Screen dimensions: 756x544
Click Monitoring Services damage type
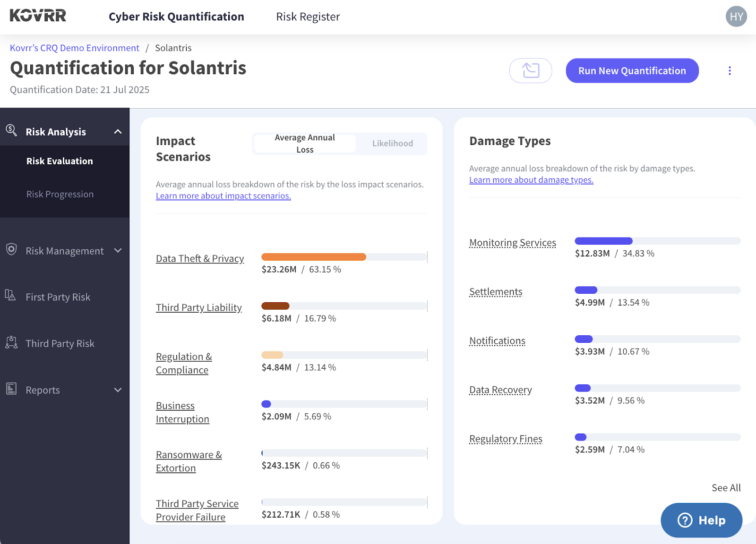(x=513, y=243)
